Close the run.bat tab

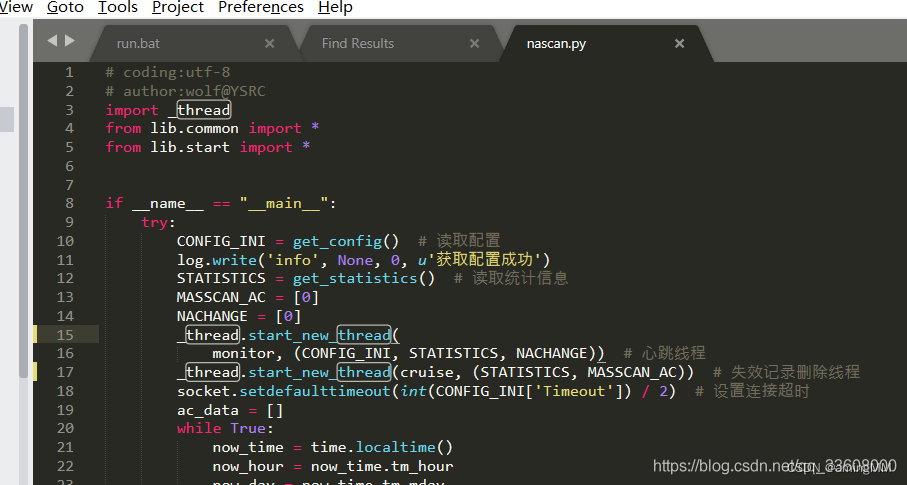270,43
